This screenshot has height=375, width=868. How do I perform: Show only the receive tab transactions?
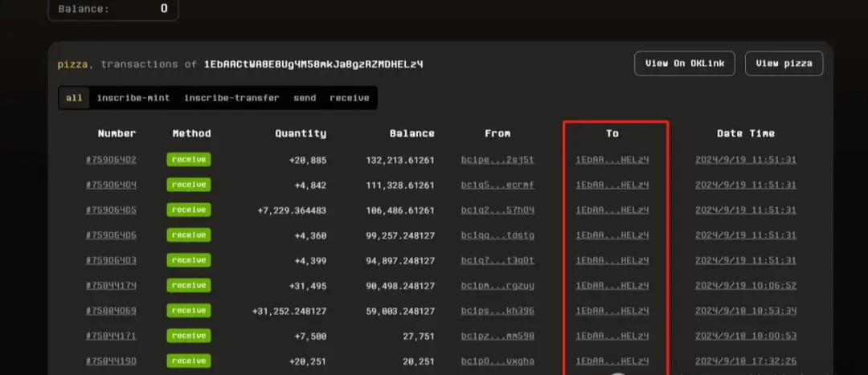349,98
